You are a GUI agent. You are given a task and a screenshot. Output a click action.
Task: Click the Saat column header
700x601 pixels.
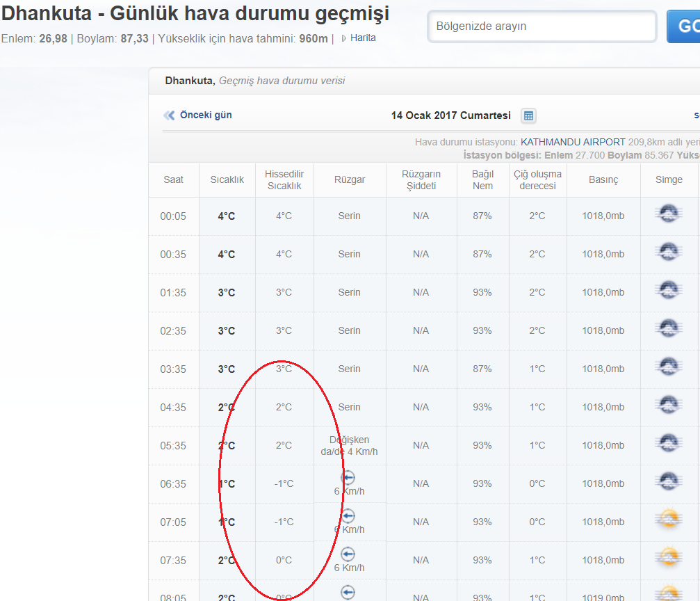point(173,179)
